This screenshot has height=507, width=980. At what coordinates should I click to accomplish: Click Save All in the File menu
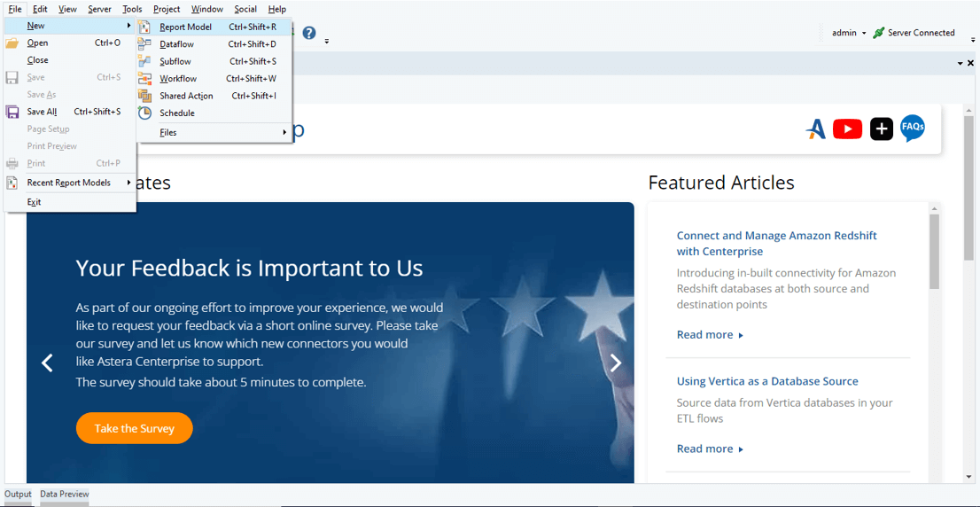[x=42, y=112]
